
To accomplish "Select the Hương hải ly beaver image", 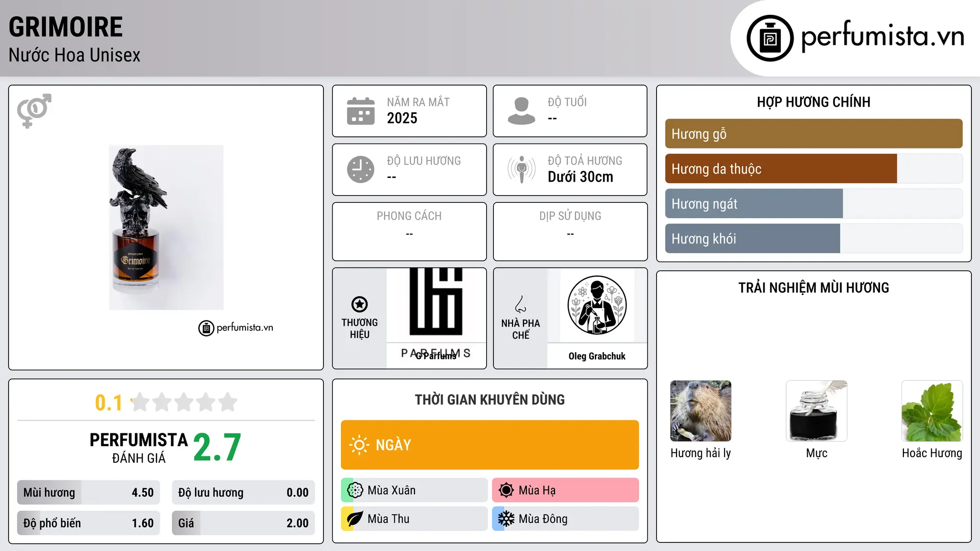I will pyautogui.click(x=701, y=411).
